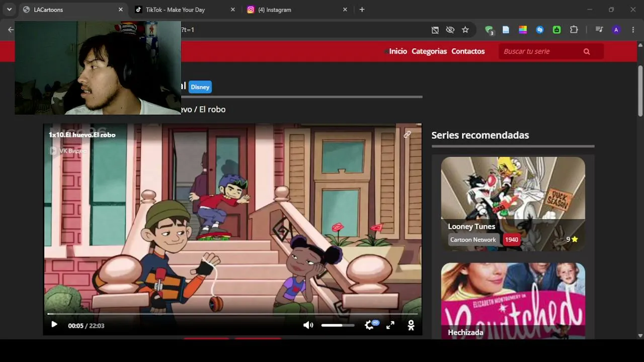Close the TikTok tab
Image resolution: width=644 pixels, height=362 pixels.
click(x=232, y=10)
